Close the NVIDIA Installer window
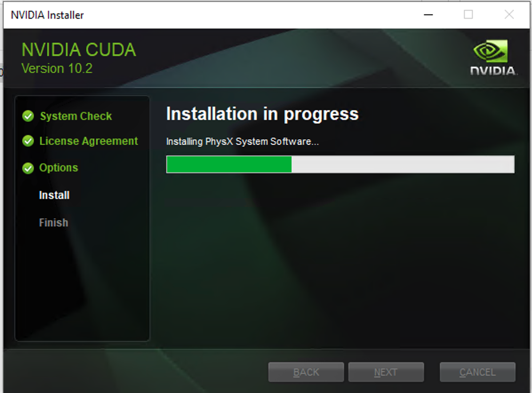Image resolution: width=532 pixels, height=393 pixels. tap(509, 15)
